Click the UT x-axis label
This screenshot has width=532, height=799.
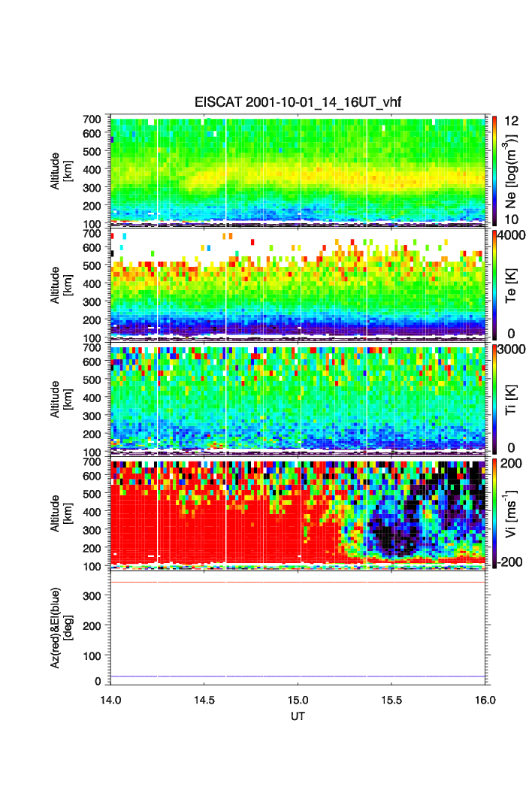298,716
